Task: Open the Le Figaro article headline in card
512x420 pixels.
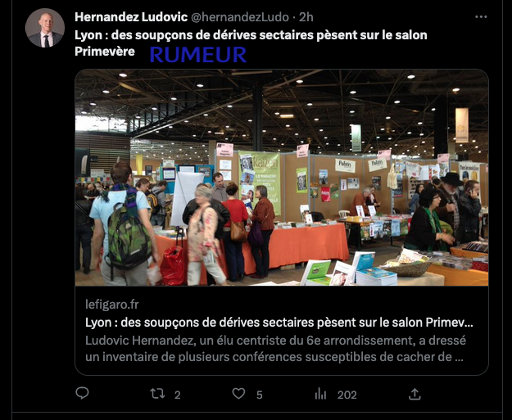Action: (x=279, y=323)
